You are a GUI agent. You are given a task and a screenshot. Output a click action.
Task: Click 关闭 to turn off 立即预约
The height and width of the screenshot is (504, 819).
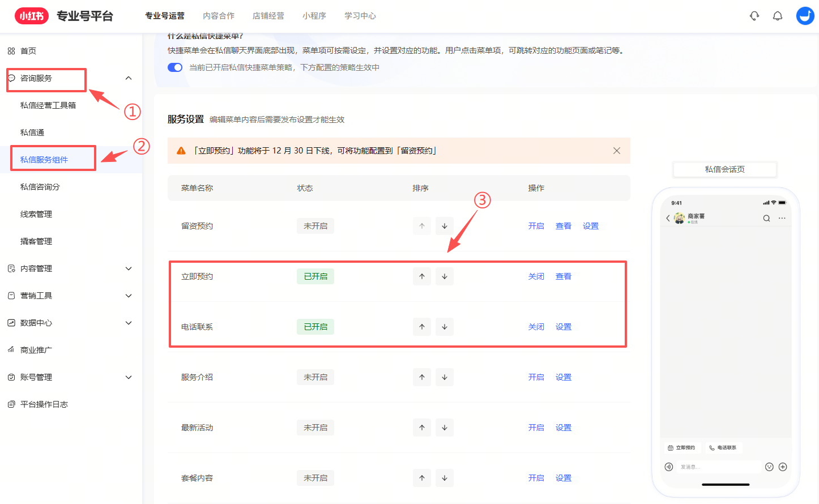[536, 276]
